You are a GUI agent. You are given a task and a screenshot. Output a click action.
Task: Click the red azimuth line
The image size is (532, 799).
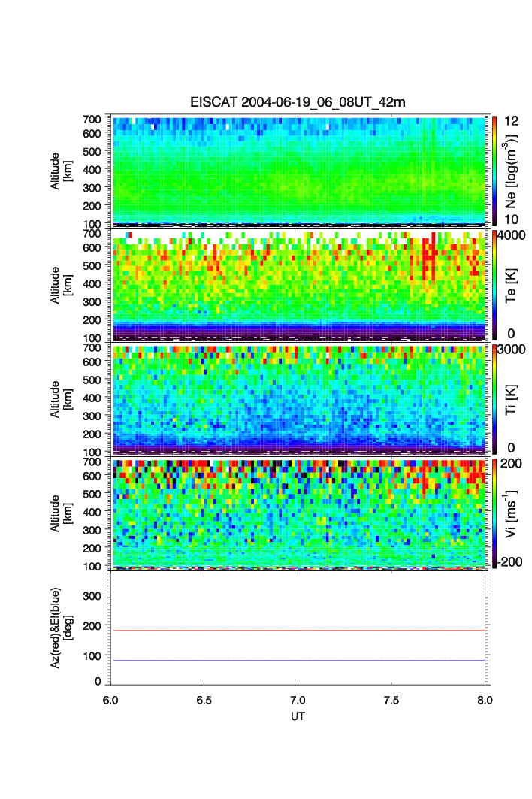(298, 631)
